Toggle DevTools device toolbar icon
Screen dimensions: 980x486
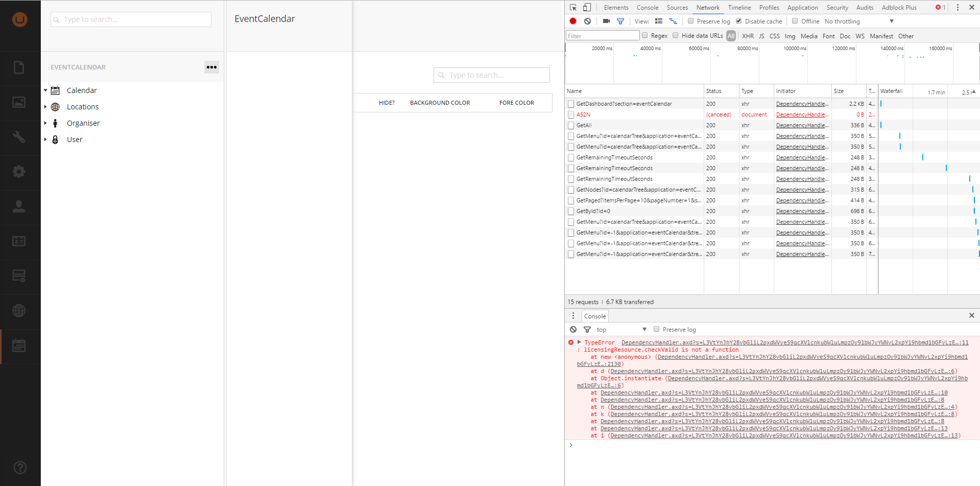(587, 7)
